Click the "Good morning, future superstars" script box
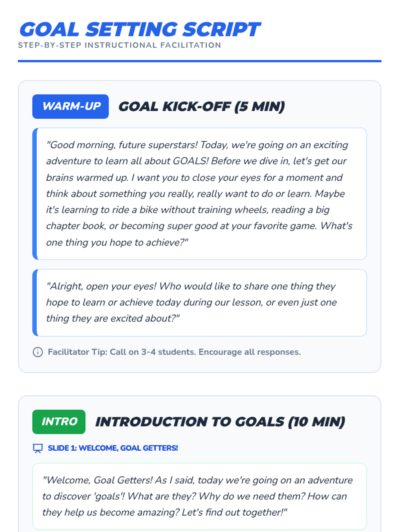This screenshot has height=532, width=399. [x=199, y=194]
